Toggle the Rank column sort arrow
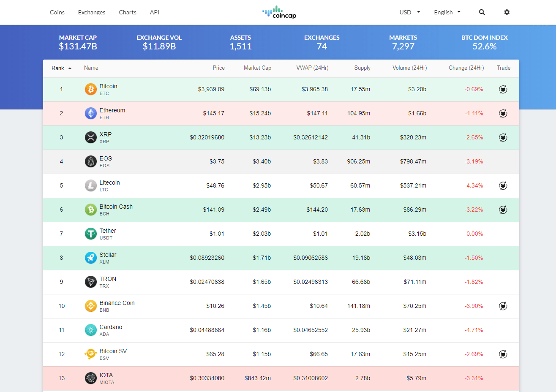 [70, 68]
